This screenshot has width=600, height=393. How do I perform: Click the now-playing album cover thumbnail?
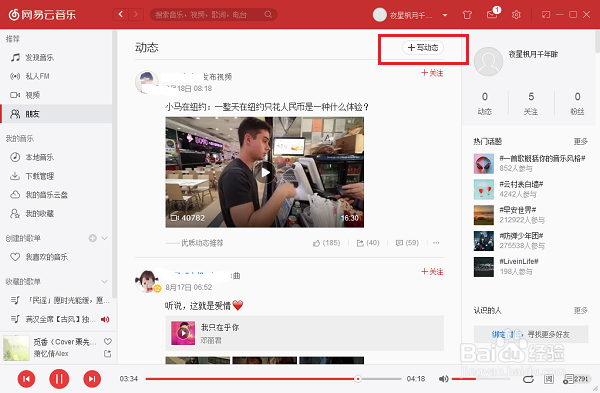(x=16, y=348)
